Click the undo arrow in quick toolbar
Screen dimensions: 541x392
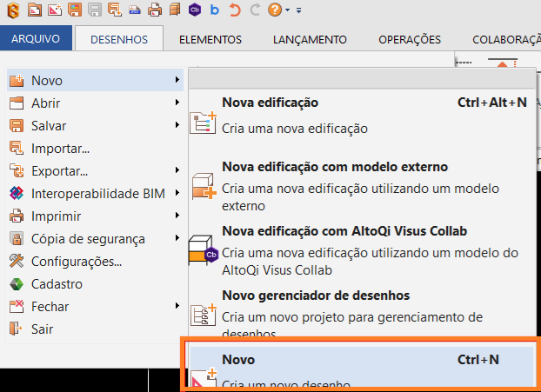(x=234, y=10)
